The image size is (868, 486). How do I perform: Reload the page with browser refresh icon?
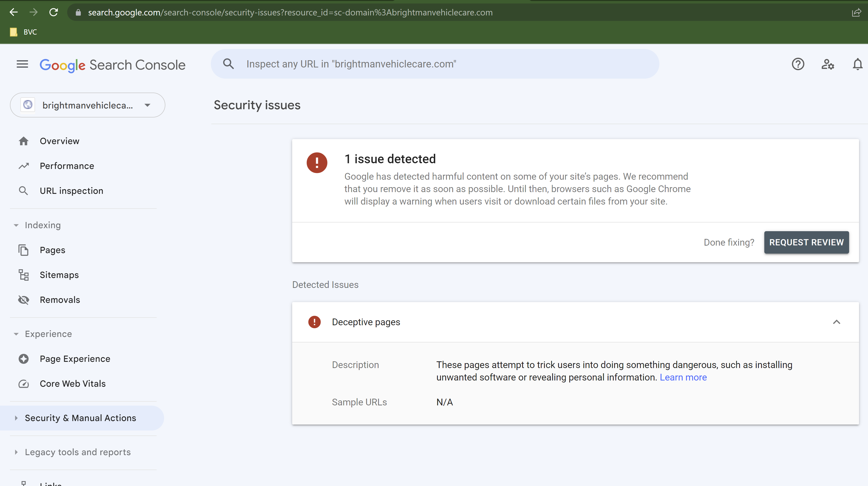53,12
